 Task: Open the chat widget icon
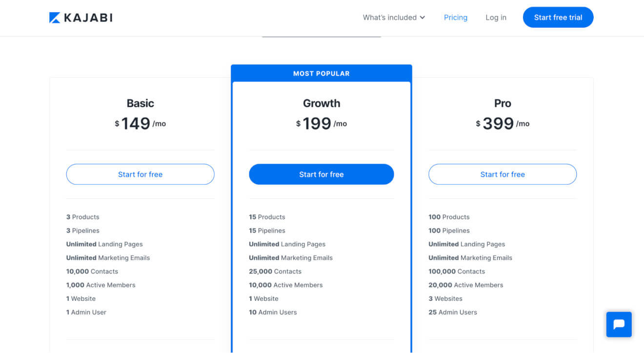click(619, 324)
